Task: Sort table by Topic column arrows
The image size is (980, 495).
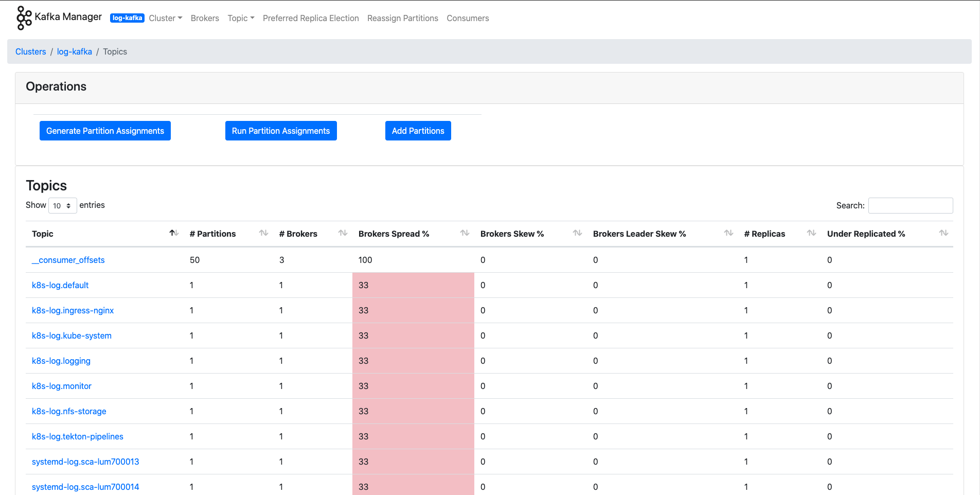Action: click(174, 233)
